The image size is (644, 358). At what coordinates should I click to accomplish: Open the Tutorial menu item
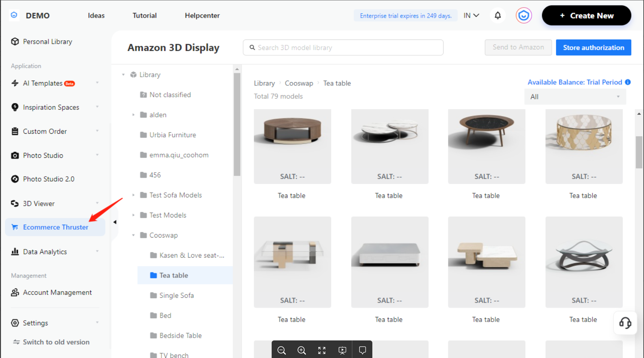(144, 15)
